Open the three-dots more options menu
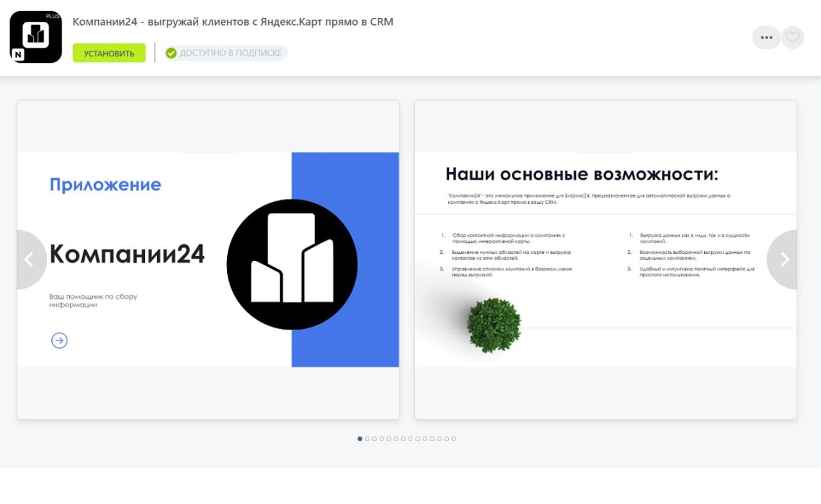 (766, 37)
